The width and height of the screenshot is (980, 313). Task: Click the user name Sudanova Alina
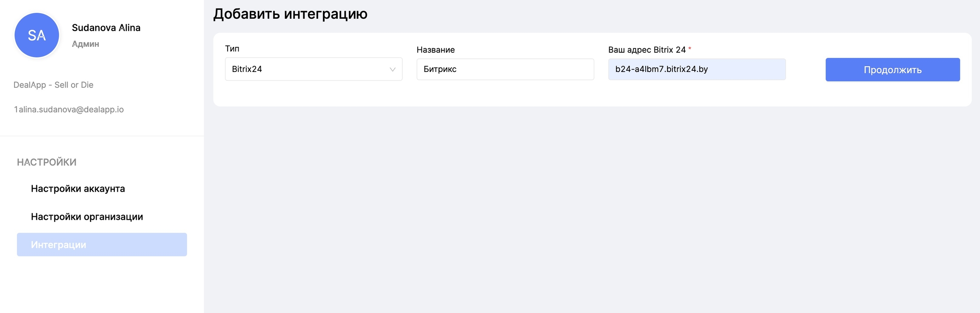point(106,28)
